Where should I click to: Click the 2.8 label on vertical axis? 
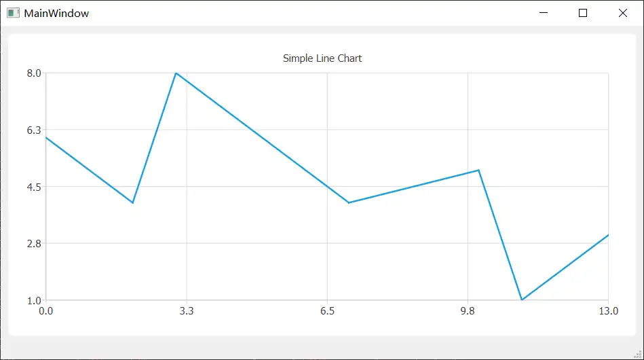34,243
